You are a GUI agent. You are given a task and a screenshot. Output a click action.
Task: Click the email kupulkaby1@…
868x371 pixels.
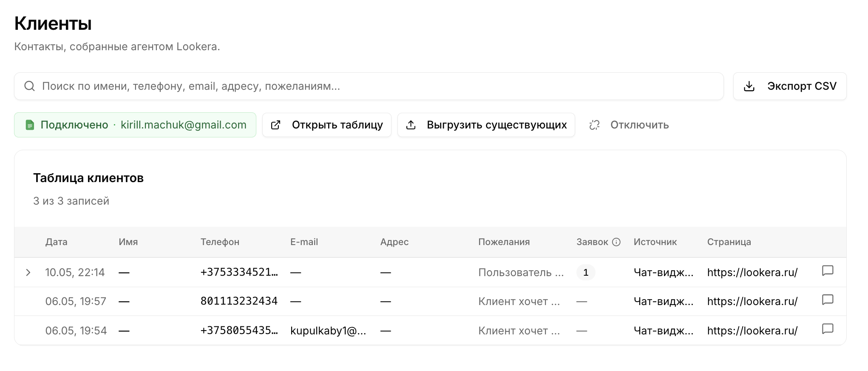(328, 331)
